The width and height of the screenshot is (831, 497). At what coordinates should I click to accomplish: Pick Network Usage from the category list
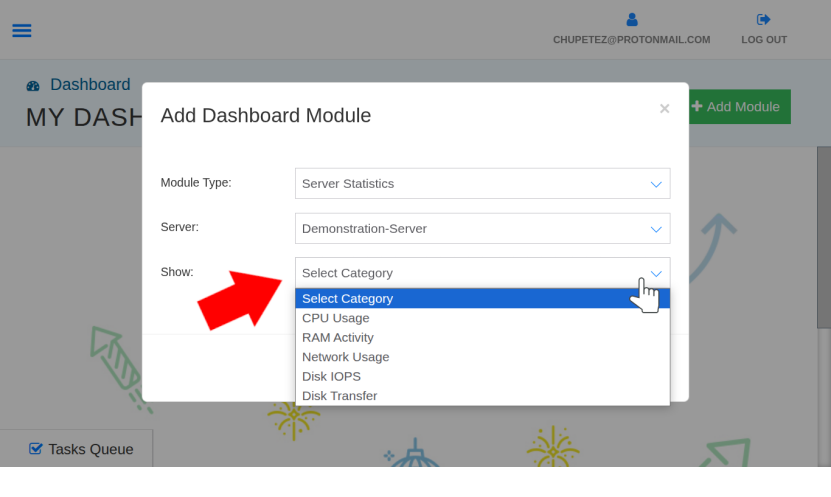coord(346,357)
